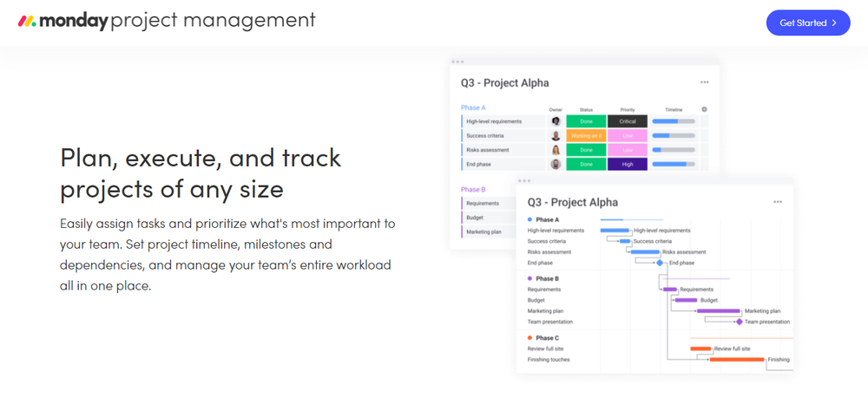This screenshot has height=404, width=868.
Task: Click Low priority of Risks assessment row
Action: [x=628, y=150]
